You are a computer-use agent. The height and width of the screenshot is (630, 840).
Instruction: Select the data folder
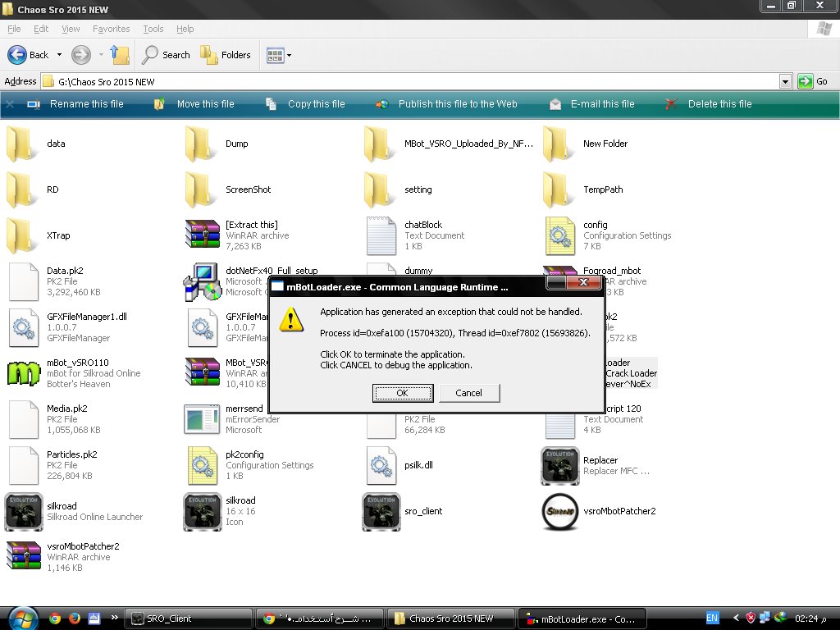(x=36, y=144)
